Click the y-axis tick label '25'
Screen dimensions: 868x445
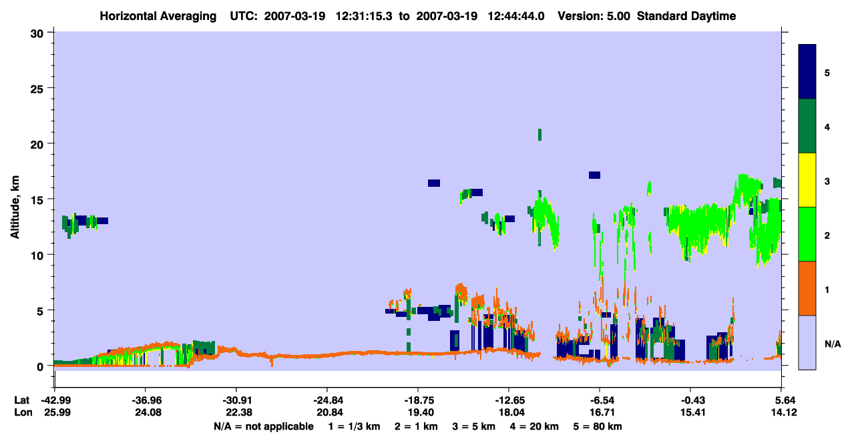click(x=39, y=88)
